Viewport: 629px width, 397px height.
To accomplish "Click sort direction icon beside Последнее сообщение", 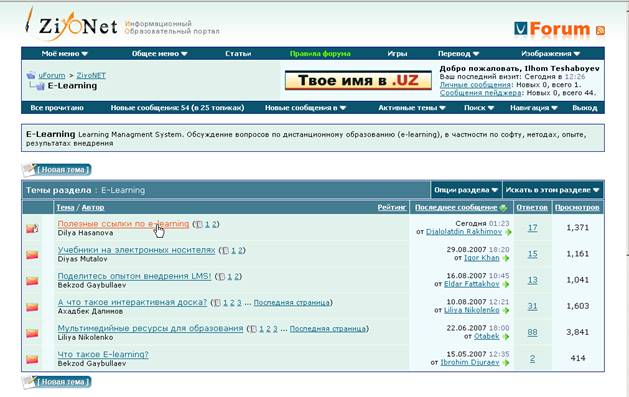I will 503,208.
